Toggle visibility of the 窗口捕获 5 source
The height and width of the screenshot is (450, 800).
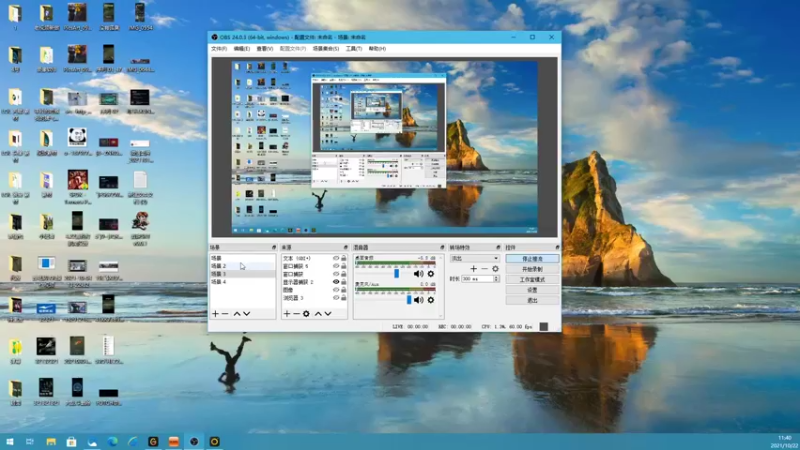tap(336, 266)
